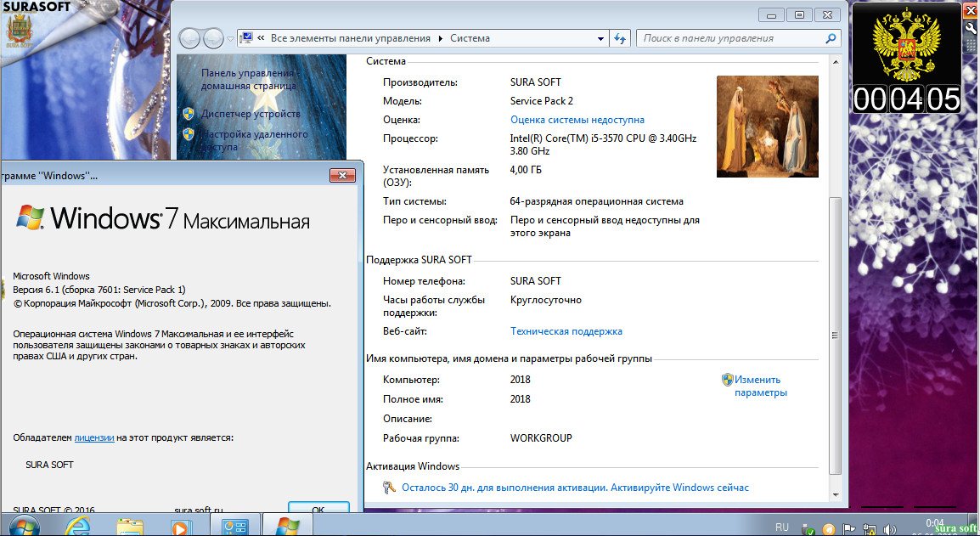This screenshot has width=980, height=536.
Task: Click the taskbar clock
Action: (934, 527)
